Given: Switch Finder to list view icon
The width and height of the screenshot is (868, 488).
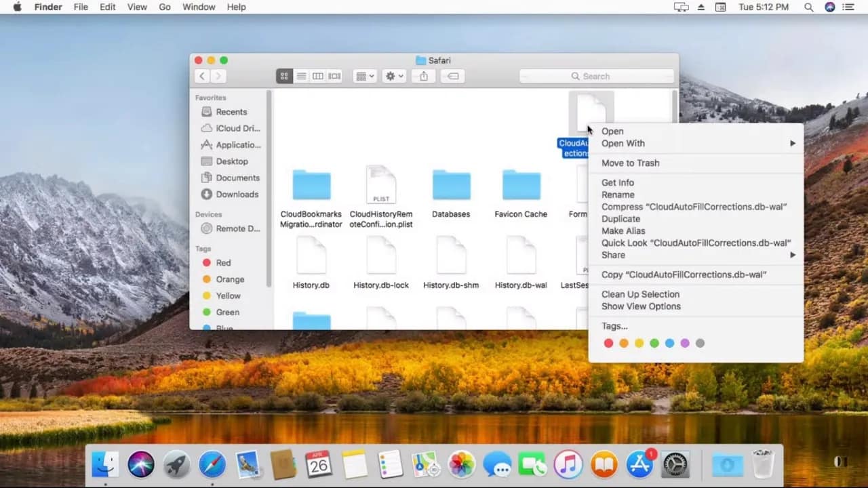Looking at the screenshot, I should click(301, 77).
